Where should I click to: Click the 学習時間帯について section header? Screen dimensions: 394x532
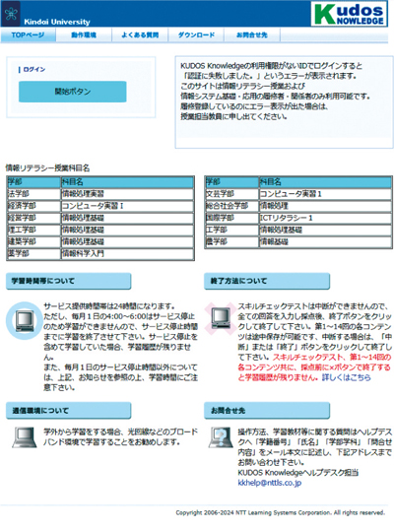tap(69, 281)
